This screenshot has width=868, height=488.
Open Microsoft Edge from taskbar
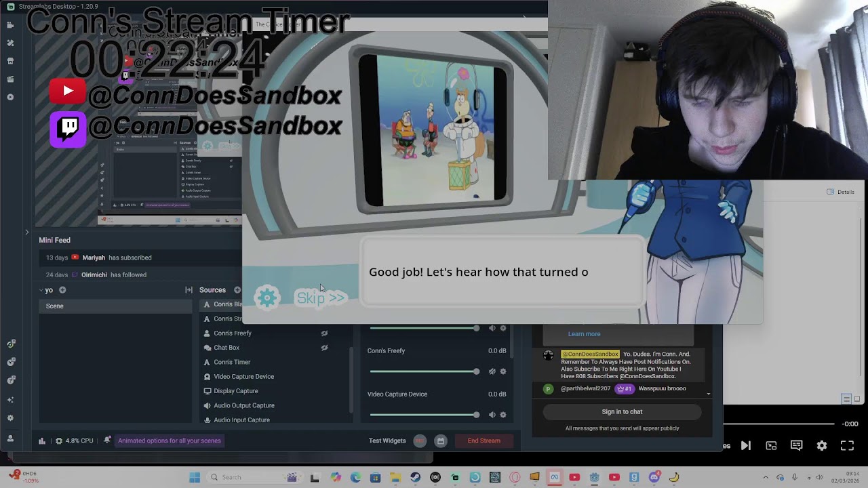click(x=355, y=477)
